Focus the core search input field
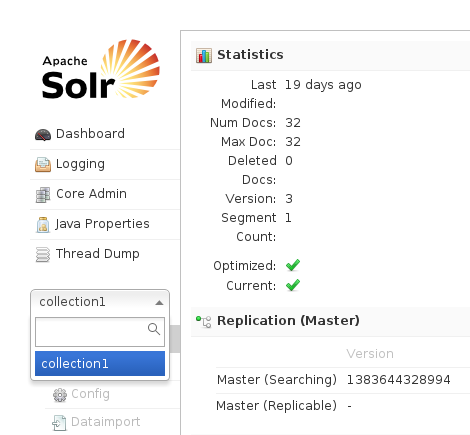The width and height of the screenshot is (470, 435). coord(100,332)
